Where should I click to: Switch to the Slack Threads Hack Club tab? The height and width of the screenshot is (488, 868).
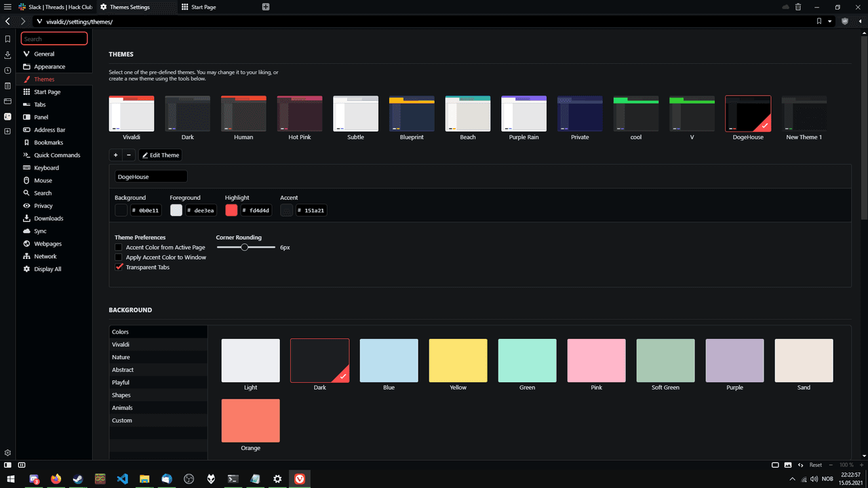coord(55,7)
